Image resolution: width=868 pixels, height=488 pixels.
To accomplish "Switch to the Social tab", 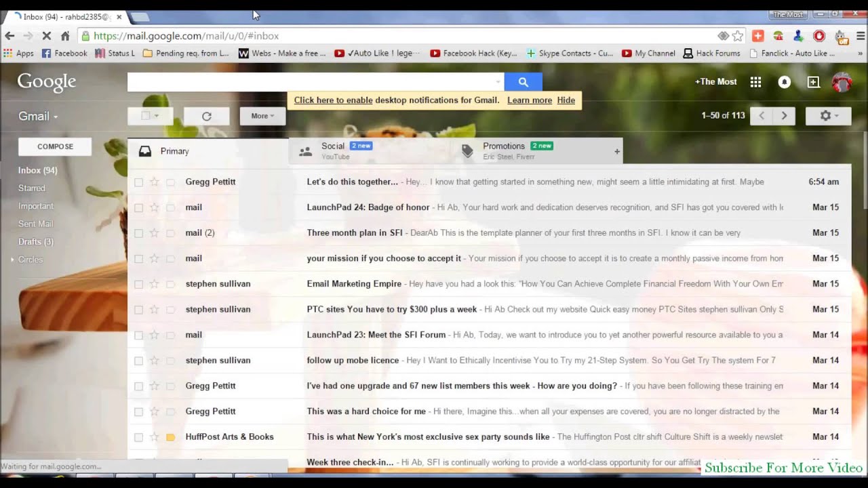I will (x=370, y=151).
